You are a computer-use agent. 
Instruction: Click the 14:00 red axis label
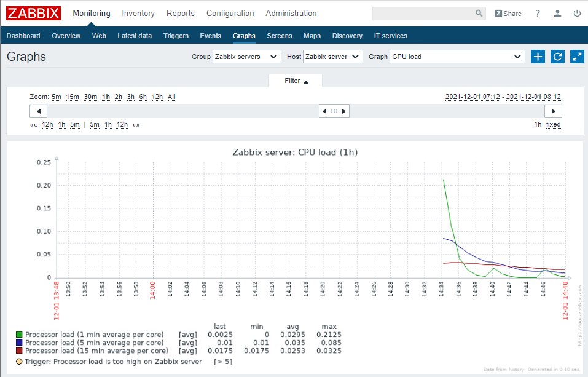pyautogui.click(x=152, y=289)
